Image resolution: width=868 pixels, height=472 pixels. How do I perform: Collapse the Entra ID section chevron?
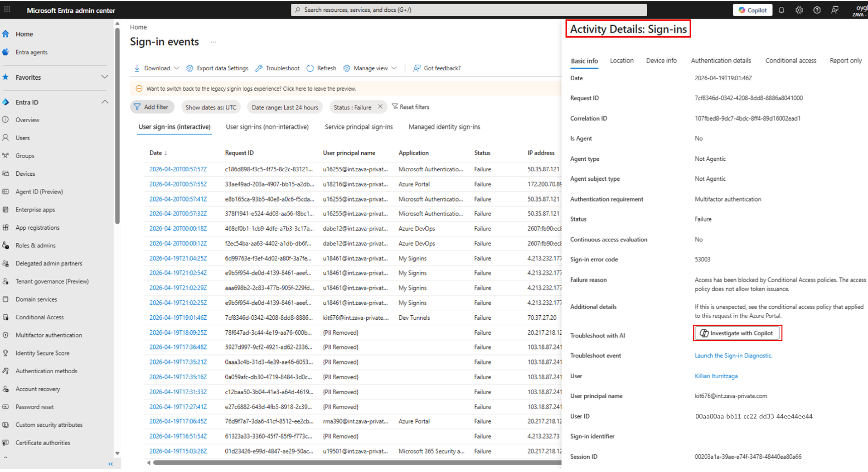[105, 102]
